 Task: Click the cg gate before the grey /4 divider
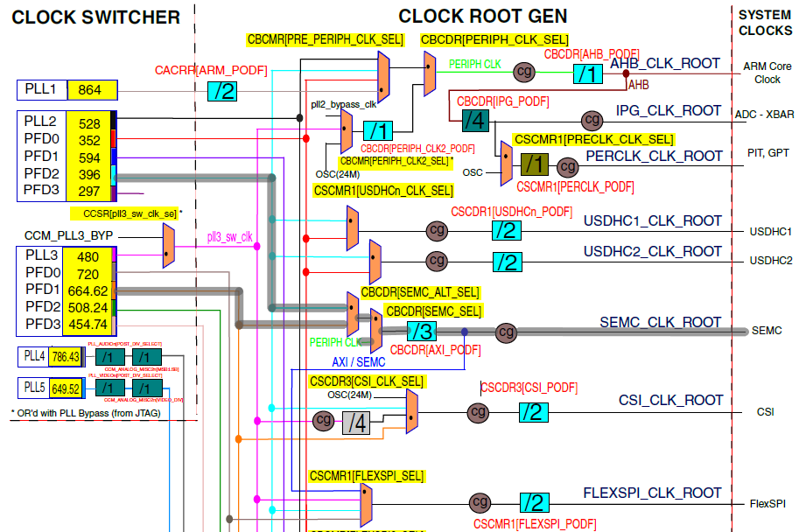(324, 421)
